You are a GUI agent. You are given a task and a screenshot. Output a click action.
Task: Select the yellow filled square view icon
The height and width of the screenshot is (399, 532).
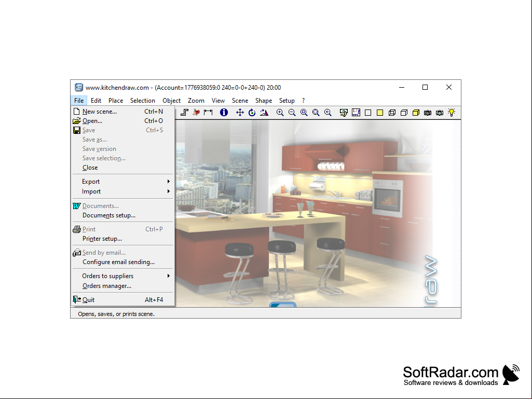click(x=380, y=113)
